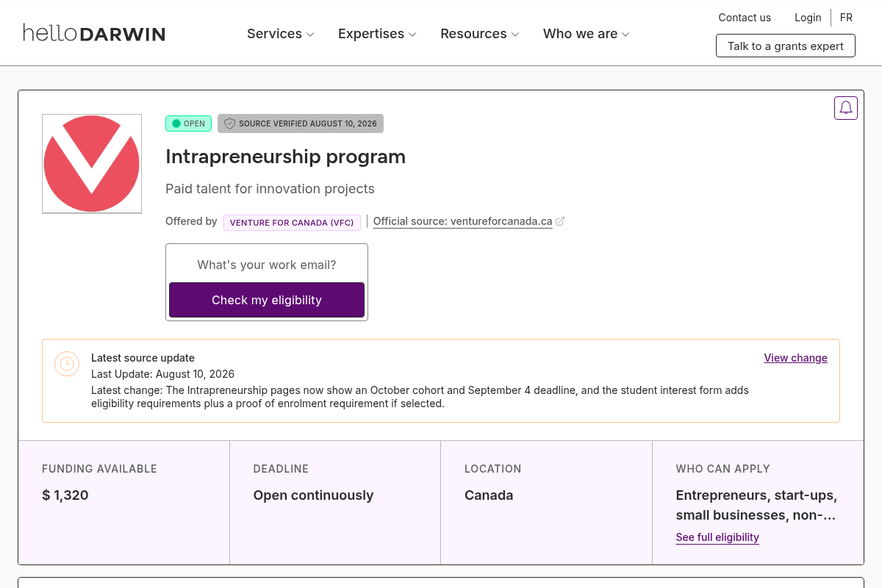Click the notification bell icon
Screen dimensions: 882x588
pyautogui.click(x=846, y=108)
